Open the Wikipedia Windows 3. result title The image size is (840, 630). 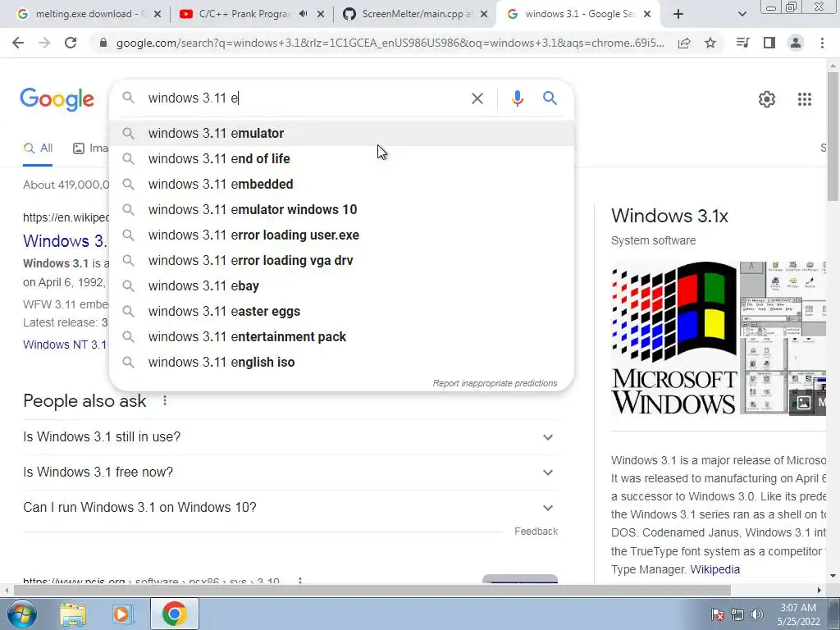[65, 241]
